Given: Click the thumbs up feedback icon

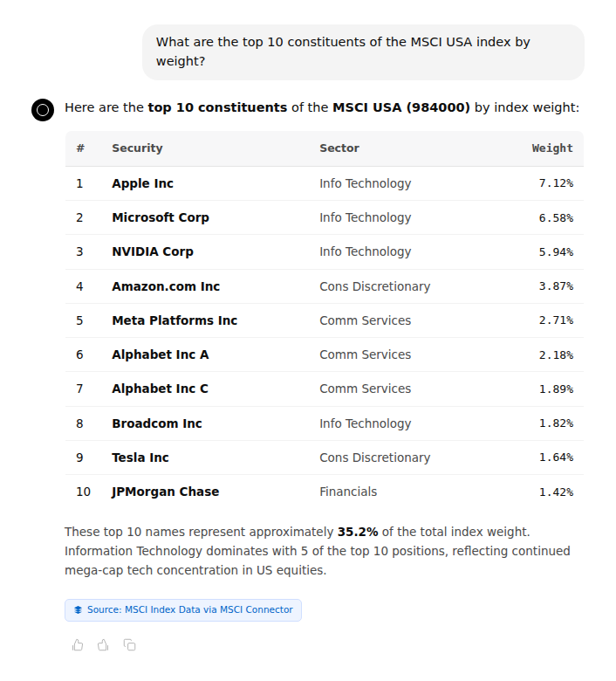Looking at the screenshot, I should (x=78, y=645).
